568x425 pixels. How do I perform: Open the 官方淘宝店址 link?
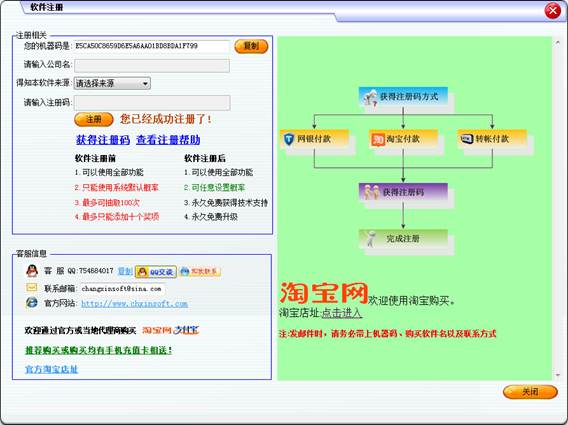pyautogui.click(x=51, y=369)
